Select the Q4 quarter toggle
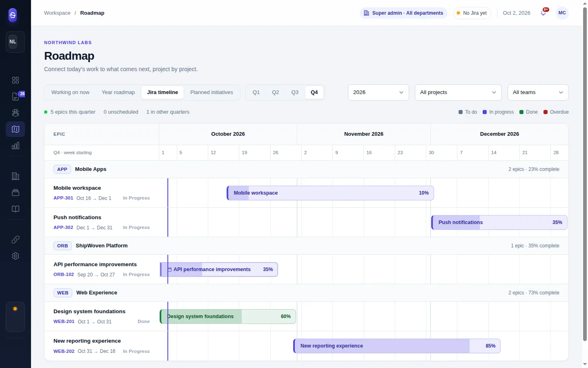Viewport: 588px width, 368px height. pos(314,92)
